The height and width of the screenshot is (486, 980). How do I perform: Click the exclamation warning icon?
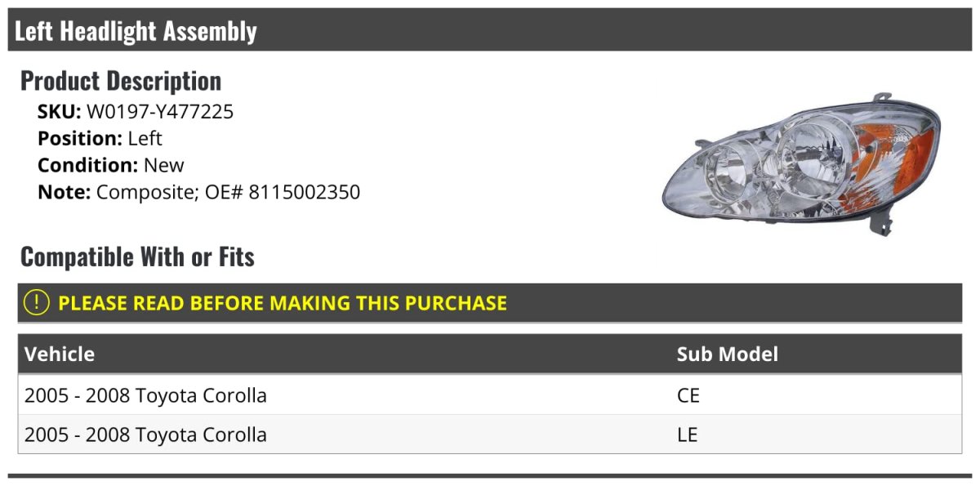(37, 303)
